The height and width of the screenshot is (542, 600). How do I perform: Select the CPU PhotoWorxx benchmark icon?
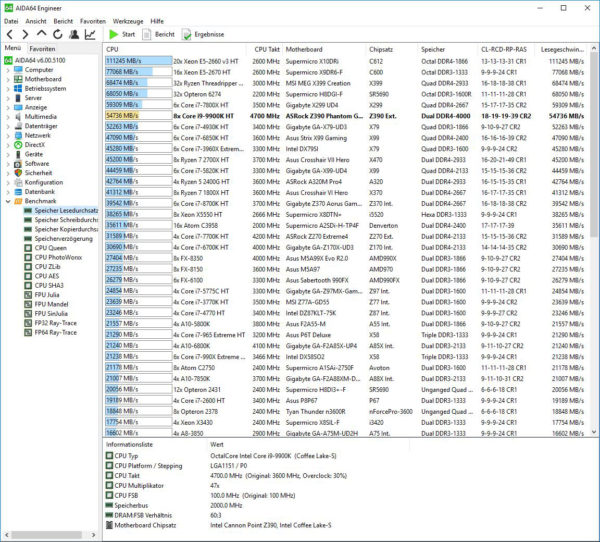point(28,258)
